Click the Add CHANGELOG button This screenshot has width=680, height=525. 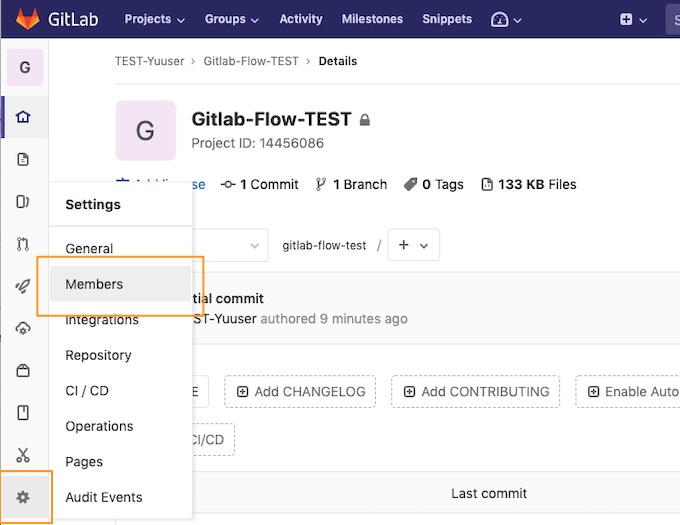click(x=300, y=391)
